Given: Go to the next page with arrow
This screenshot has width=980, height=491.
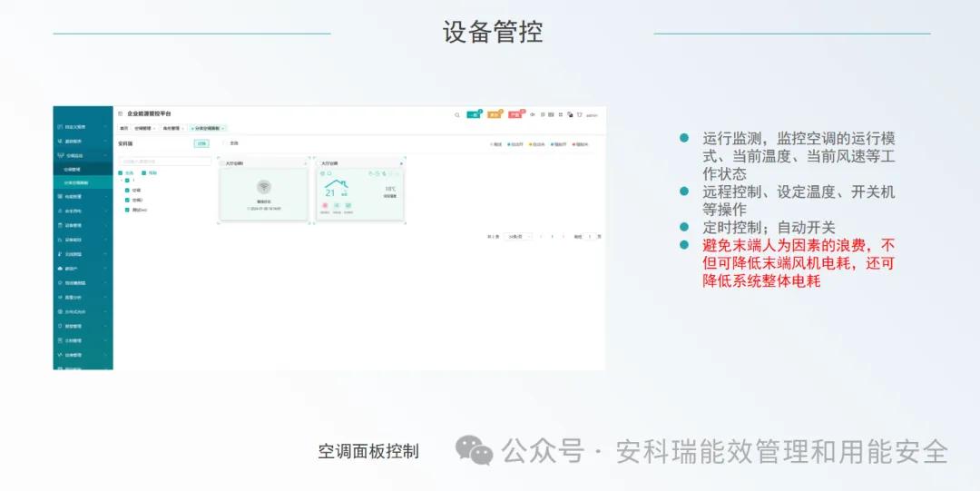Looking at the screenshot, I should (563, 237).
